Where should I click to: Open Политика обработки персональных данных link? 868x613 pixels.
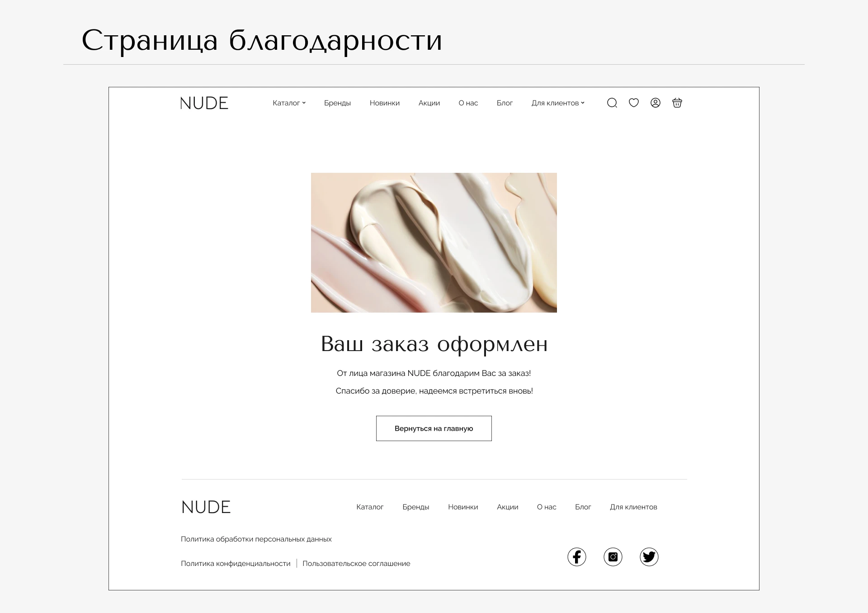coord(256,539)
